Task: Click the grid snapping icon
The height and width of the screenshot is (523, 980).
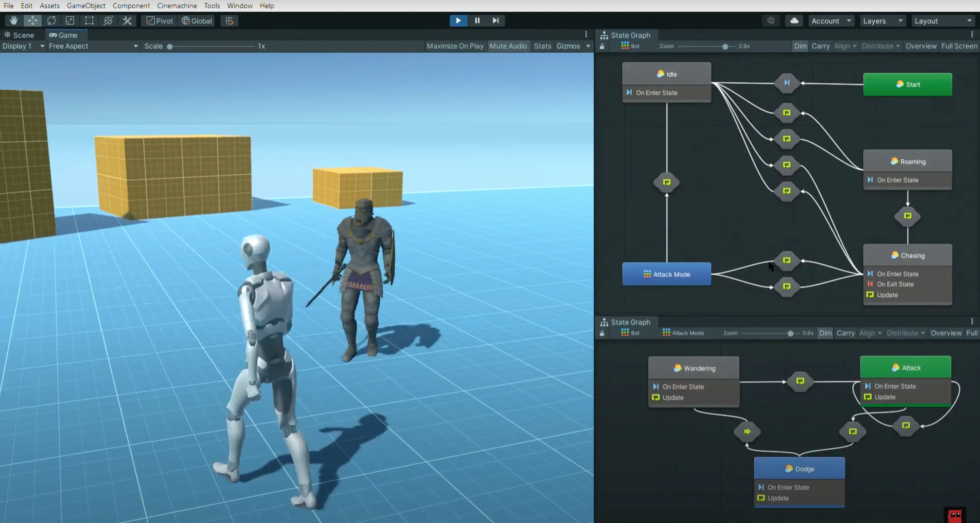Action: click(x=229, y=20)
